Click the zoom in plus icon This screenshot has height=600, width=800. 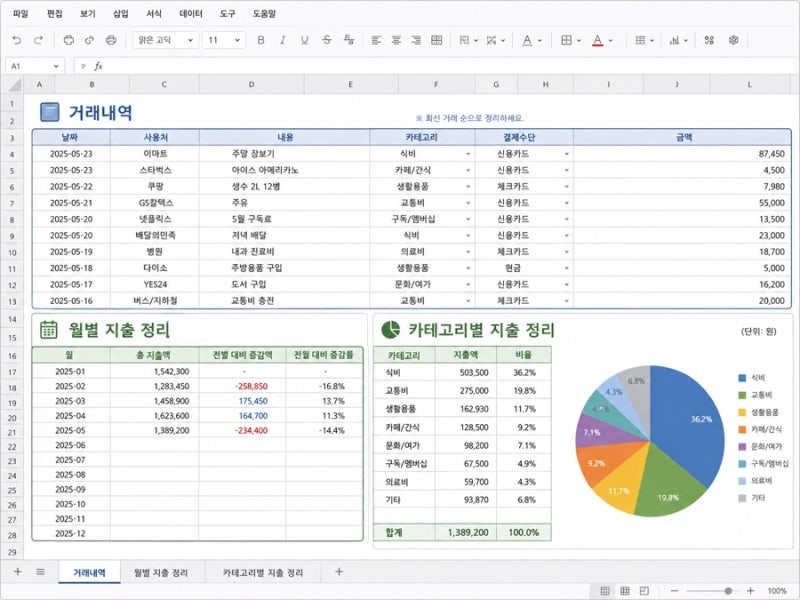click(751, 591)
